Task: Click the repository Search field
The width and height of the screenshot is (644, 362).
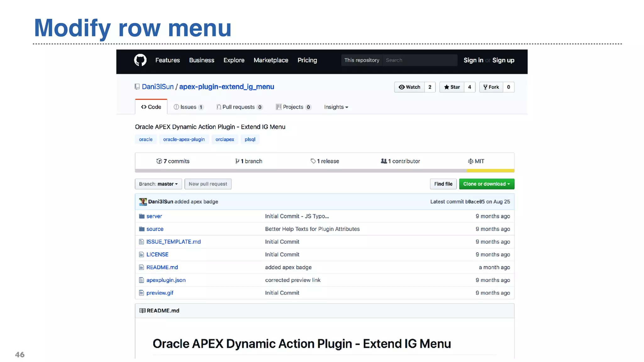Action: click(420, 60)
